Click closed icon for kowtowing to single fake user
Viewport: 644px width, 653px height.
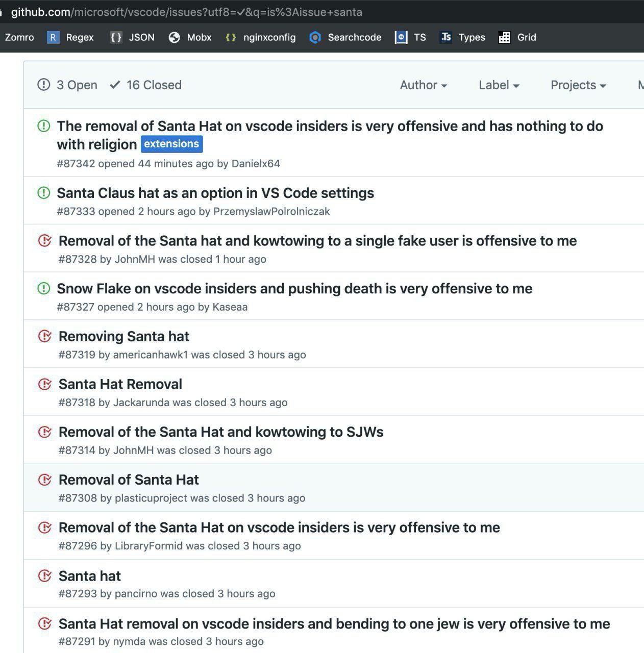(x=45, y=240)
